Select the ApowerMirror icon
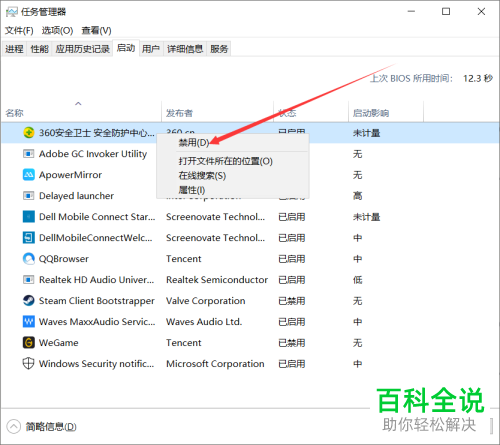 click(x=29, y=175)
